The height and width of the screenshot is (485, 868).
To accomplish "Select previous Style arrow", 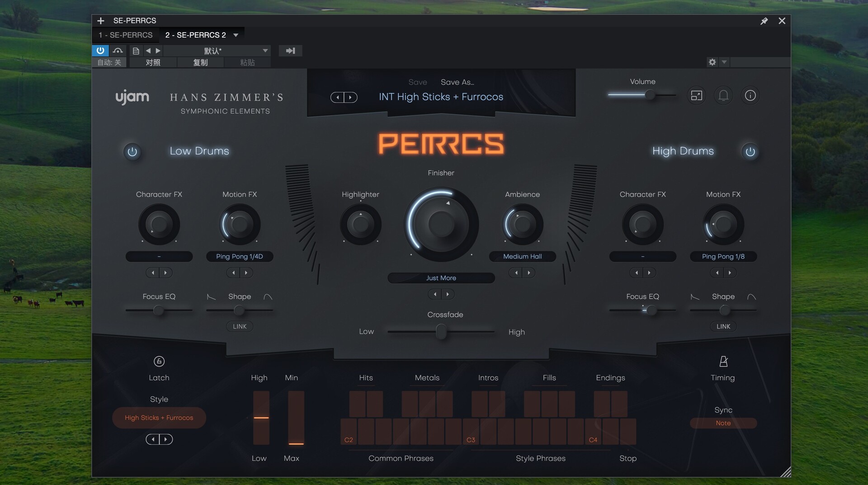I will [x=153, y=439].
